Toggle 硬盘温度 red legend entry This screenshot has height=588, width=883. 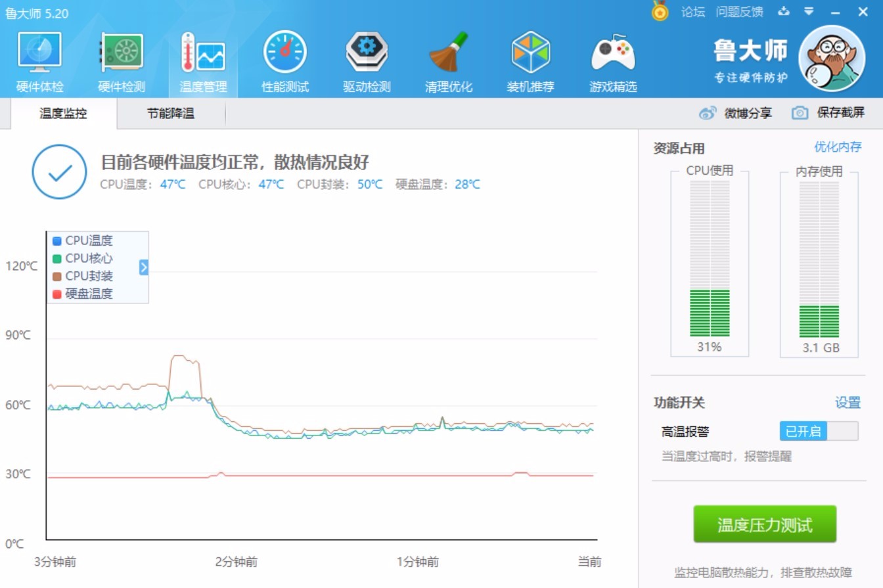click(83, 294)
